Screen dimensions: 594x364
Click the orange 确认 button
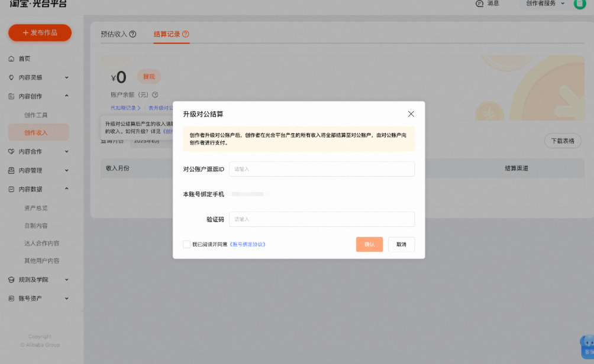(x=369, y=245)
